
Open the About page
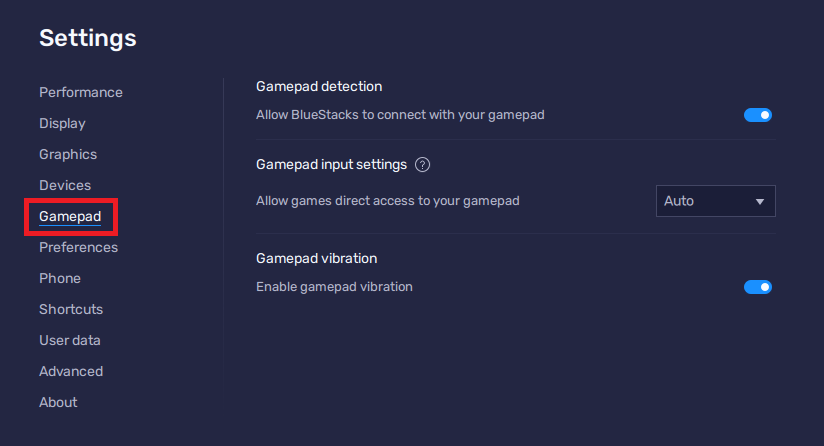(58, 402)
